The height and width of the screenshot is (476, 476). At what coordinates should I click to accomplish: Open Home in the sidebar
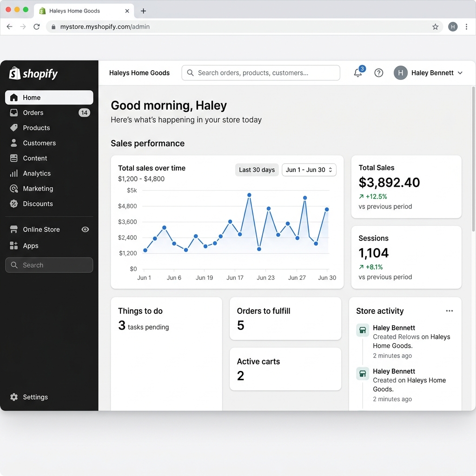click(49, 98)
